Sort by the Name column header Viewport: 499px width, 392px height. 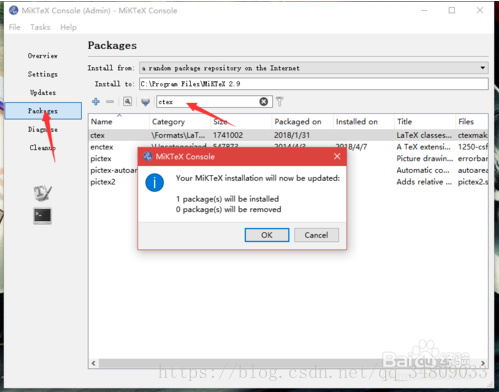[x=119, y=122]
